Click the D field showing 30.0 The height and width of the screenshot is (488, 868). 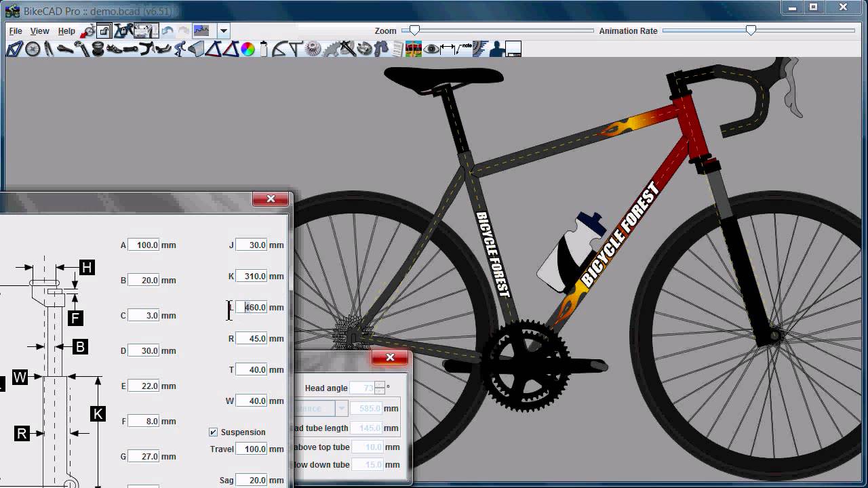click(x=144, y=350)
